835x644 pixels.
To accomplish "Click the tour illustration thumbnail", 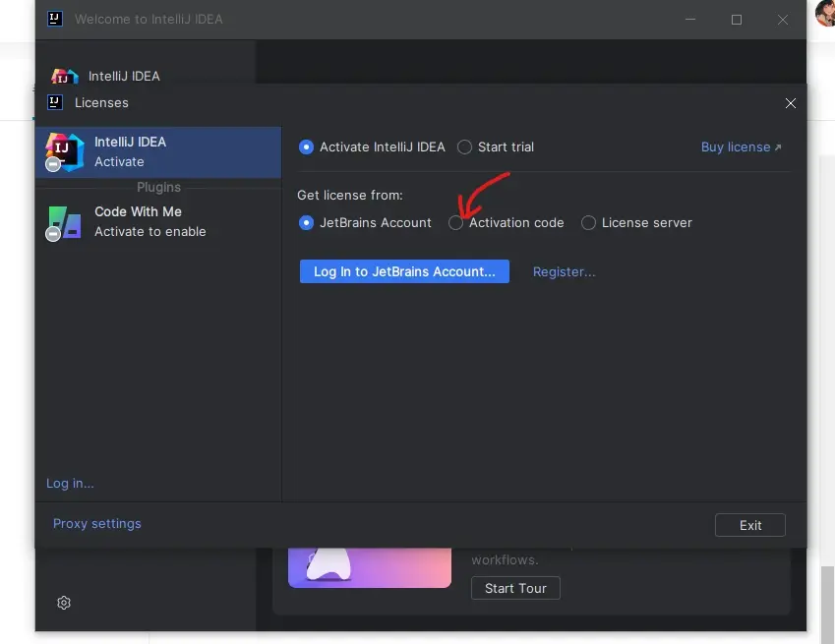I will click(x=370, y=568).
